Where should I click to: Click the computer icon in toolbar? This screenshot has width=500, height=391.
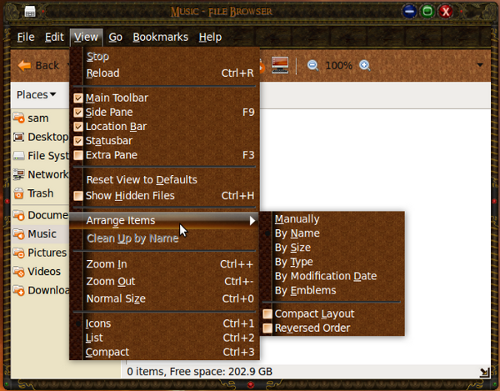click(280, 65)
